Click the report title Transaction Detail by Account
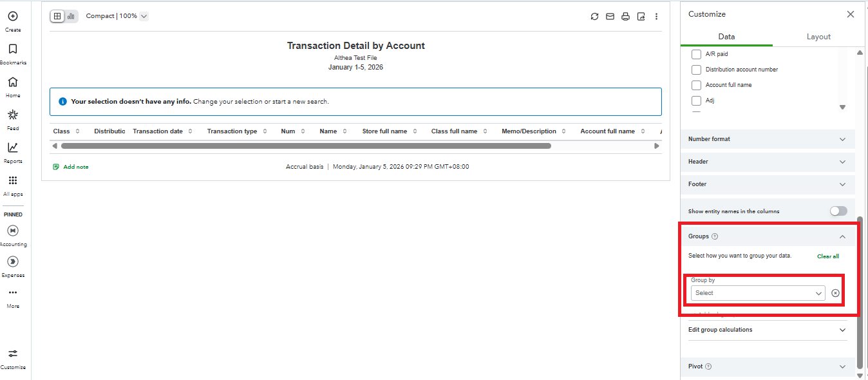The height and width of the screenshot is (380, 868). (355, 46)
